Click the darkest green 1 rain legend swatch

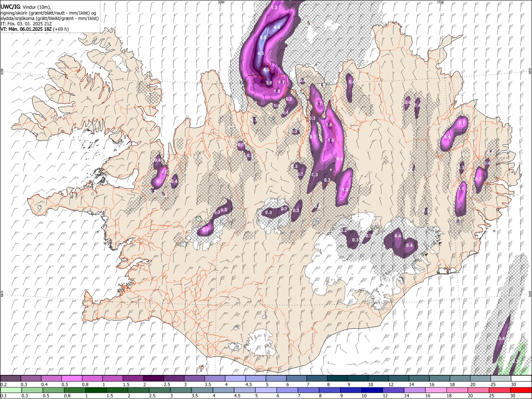tap(96, 390)
